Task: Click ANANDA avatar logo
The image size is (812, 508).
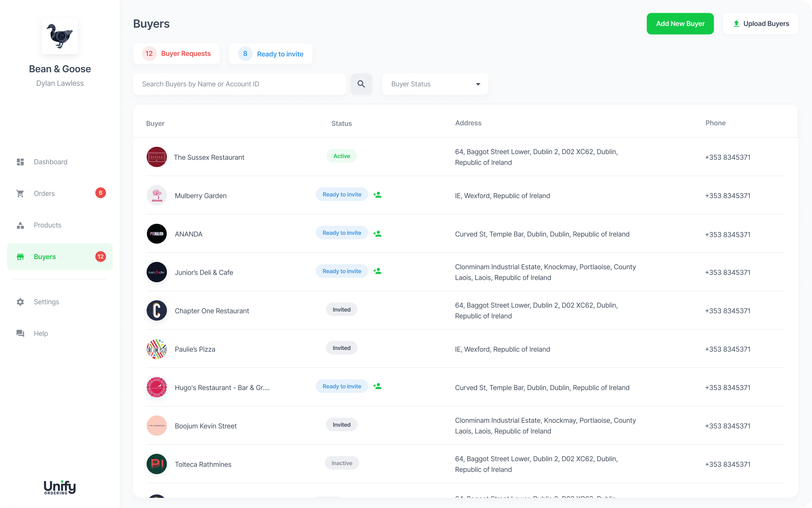Action: [x=157, y=233]
